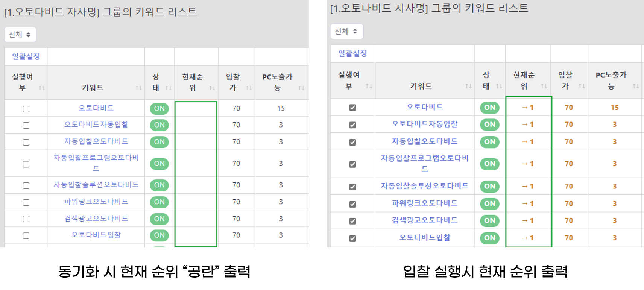644x290 pixels.
Task: Open right 오토다비드입찰 keyword link
Action: click(x=425, y=237)
